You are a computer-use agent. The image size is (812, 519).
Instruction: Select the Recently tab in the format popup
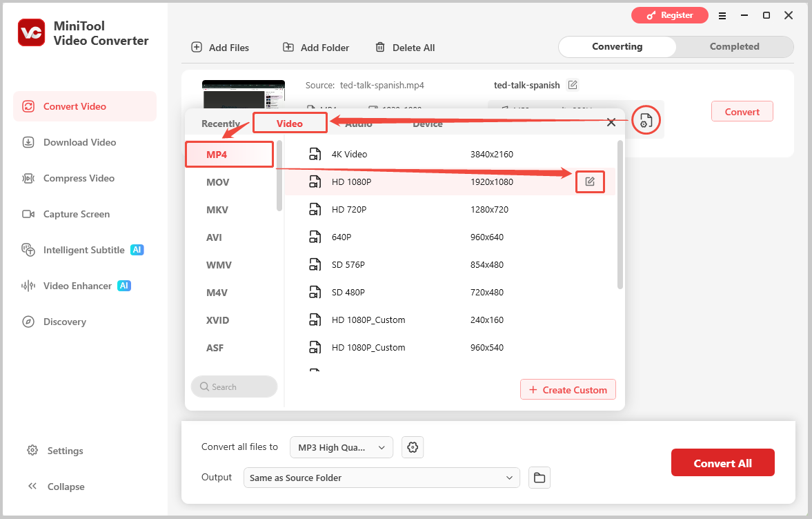click(x=221, y=124)
